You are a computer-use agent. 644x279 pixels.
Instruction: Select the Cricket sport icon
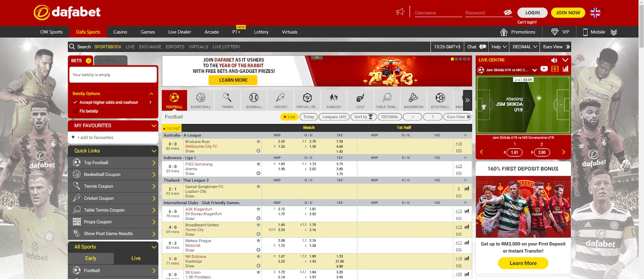click(281, 100)
